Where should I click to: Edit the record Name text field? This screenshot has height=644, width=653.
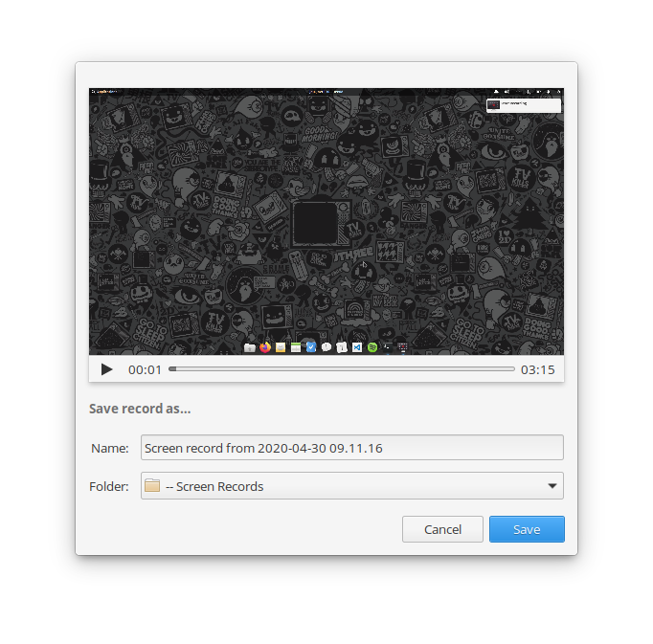[352, 448]
